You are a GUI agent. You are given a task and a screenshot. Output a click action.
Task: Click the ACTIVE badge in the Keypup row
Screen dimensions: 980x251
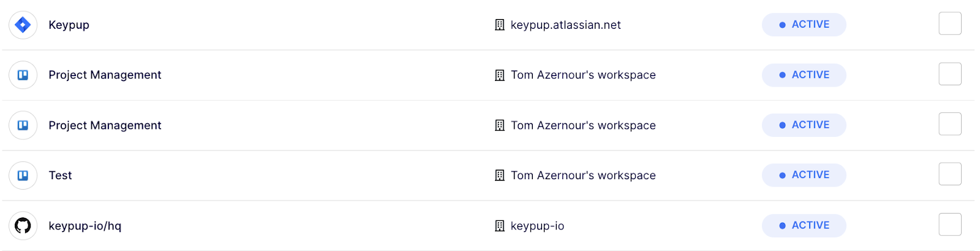coord(804,25)
